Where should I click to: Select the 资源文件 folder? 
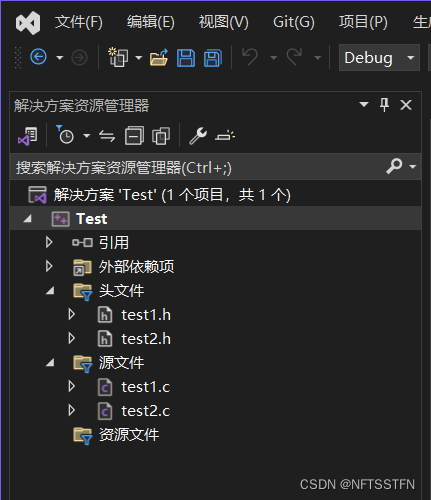pyautogui.click(x=129, y=434)
